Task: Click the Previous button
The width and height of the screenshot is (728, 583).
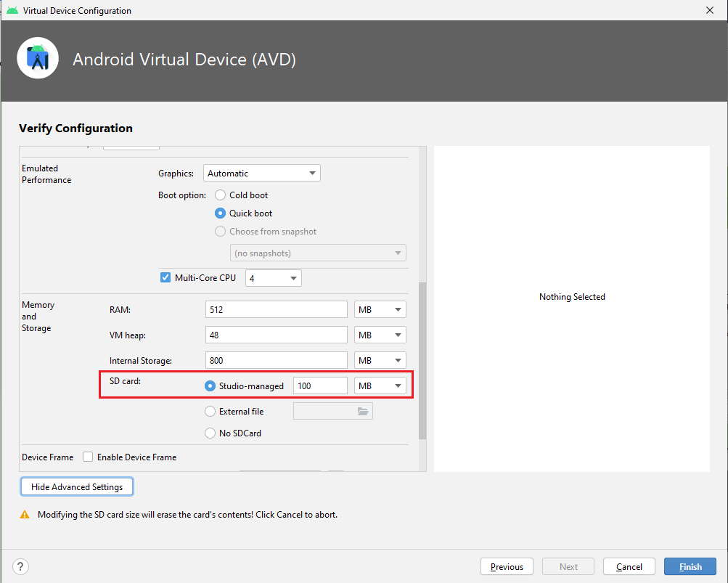Action: point(507,567)
